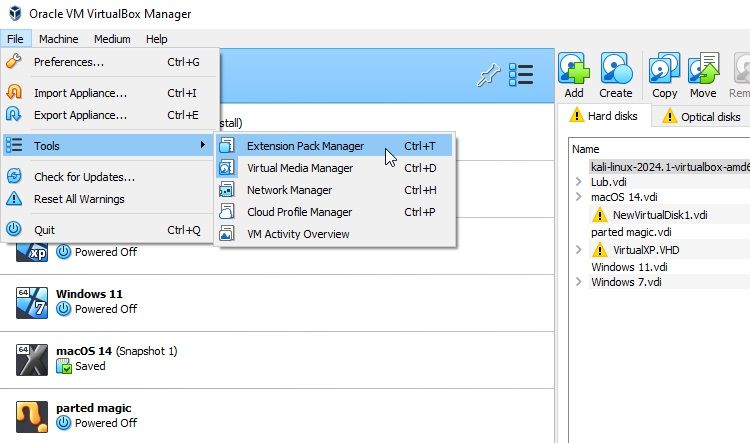
Task: Open the Tools list menu icon
Action: coord(521,76)
